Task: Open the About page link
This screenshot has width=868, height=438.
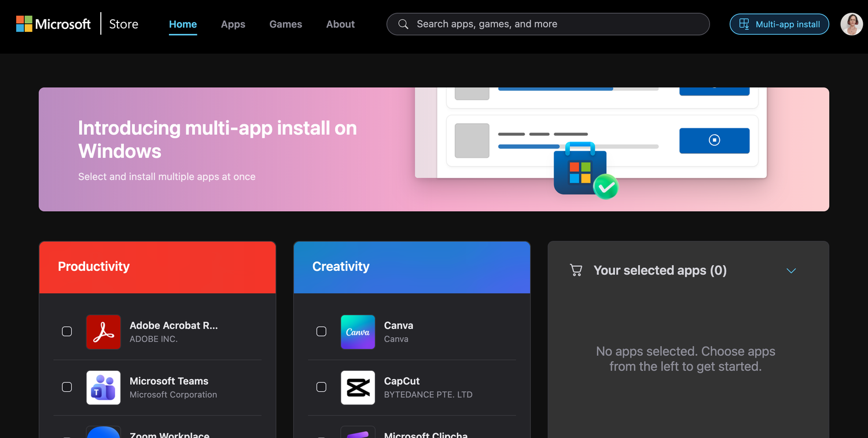Action: point(340,24)
